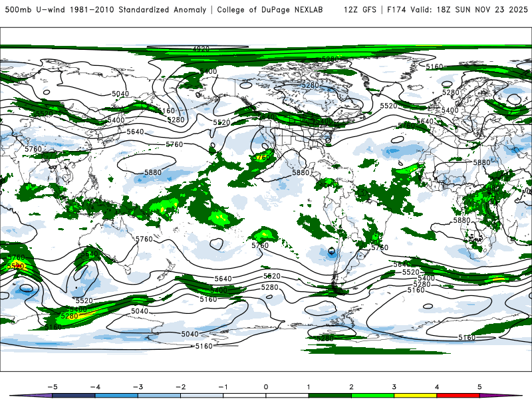Click the '3' colorbar tick label
532x399 pixels.
[394, 387]
